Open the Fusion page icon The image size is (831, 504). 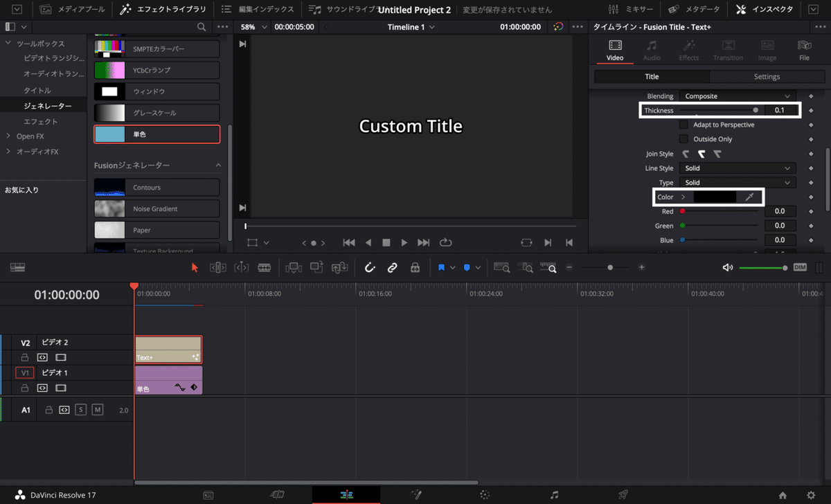tap(415, 494)
